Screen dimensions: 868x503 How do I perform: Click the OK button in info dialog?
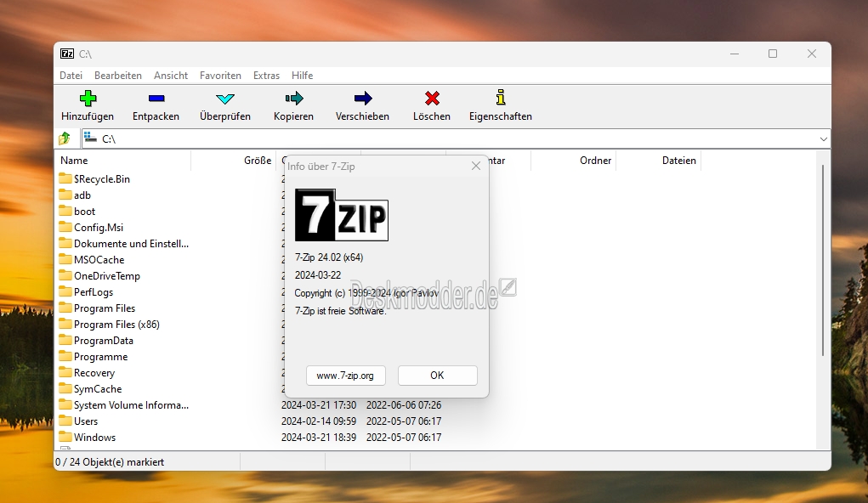437,376
